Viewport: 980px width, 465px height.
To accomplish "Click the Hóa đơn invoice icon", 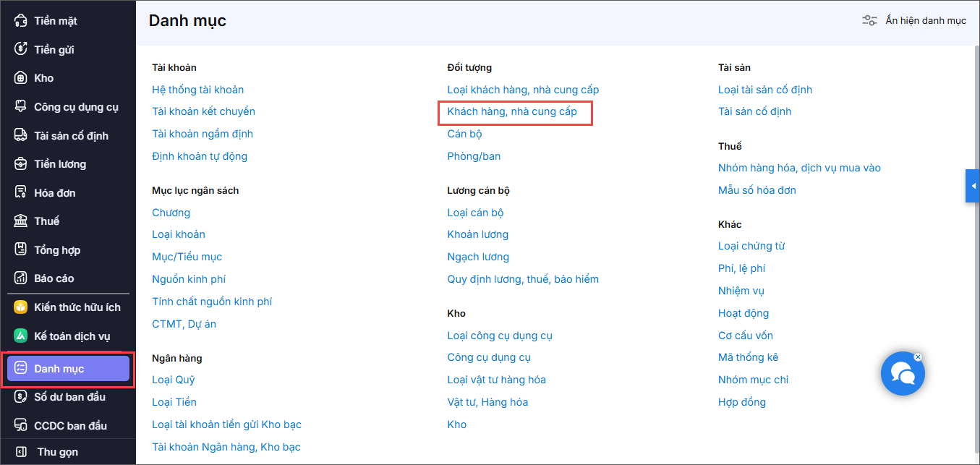I will pyautogui.click(x=21, y=192).
